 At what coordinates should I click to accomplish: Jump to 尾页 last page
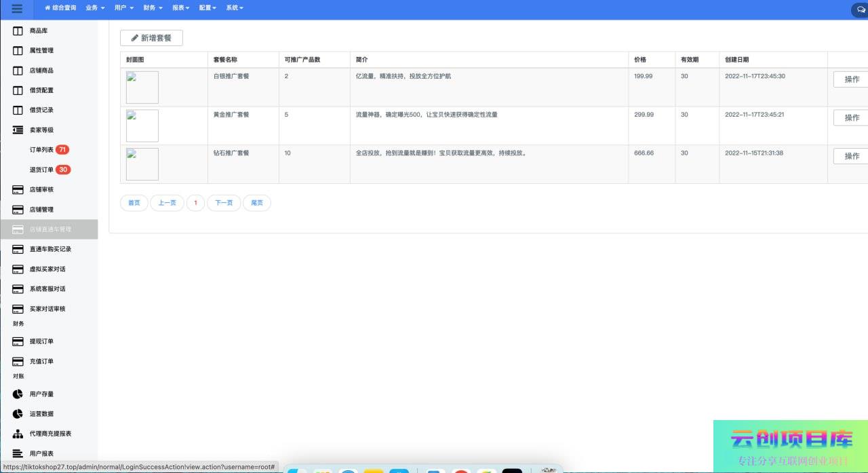[x=257, y=203]
